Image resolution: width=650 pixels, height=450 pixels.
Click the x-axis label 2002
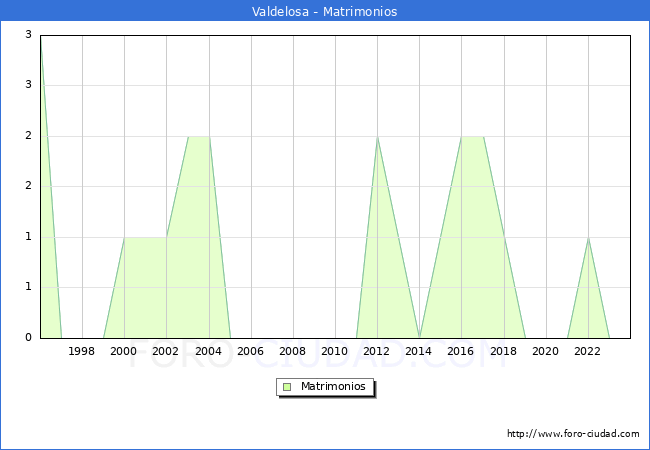coord(165,351)
